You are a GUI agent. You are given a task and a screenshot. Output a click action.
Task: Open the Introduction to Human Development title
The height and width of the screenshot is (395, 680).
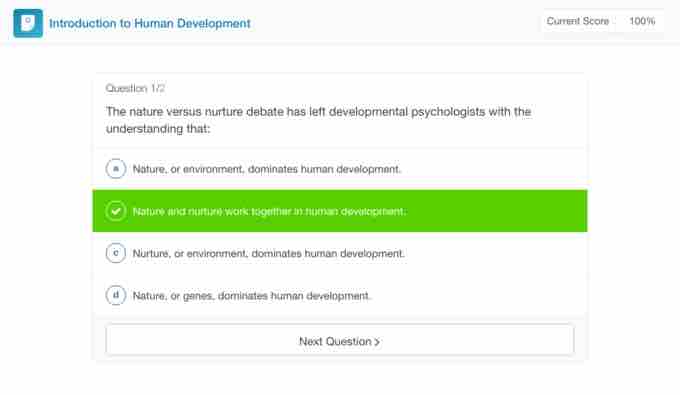click(150, 23)
